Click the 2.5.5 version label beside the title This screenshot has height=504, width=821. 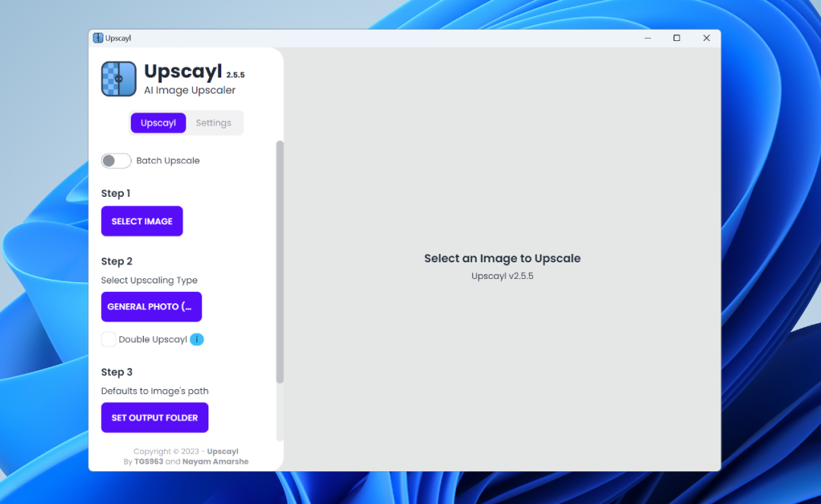pyautogui.click(x=235, y=75)
